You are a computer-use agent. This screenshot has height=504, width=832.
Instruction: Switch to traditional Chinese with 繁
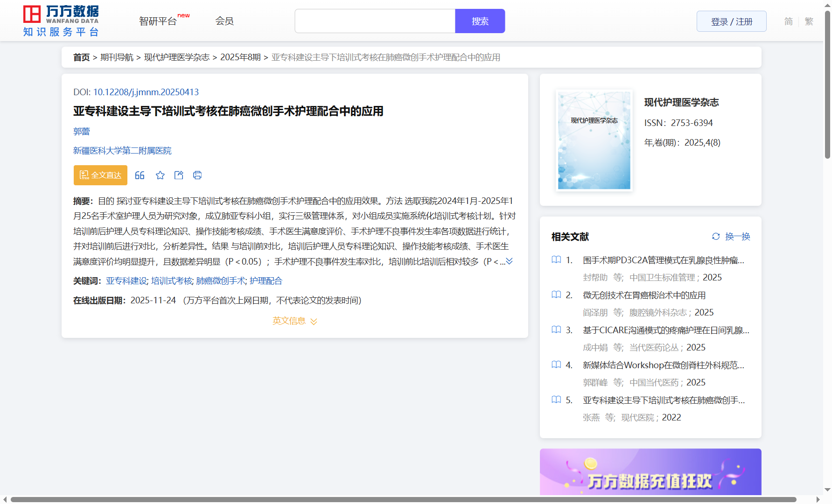point(809,21)
